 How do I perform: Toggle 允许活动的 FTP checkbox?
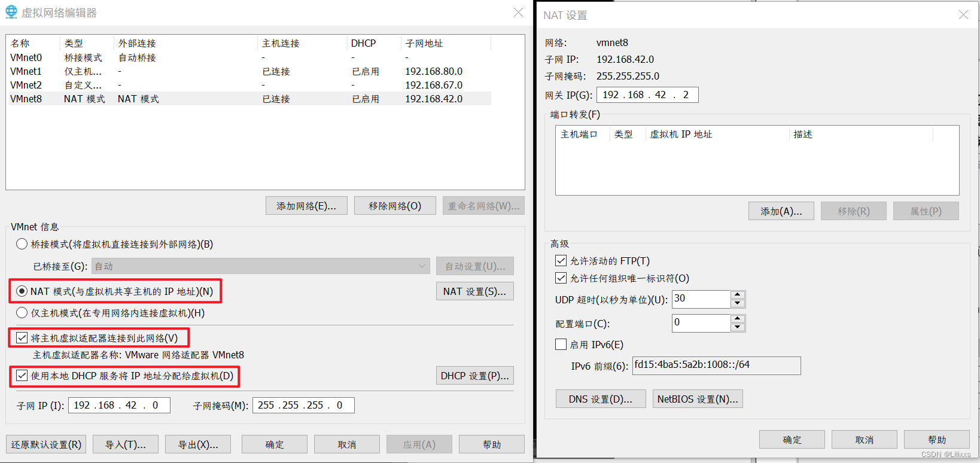(561, 261)
